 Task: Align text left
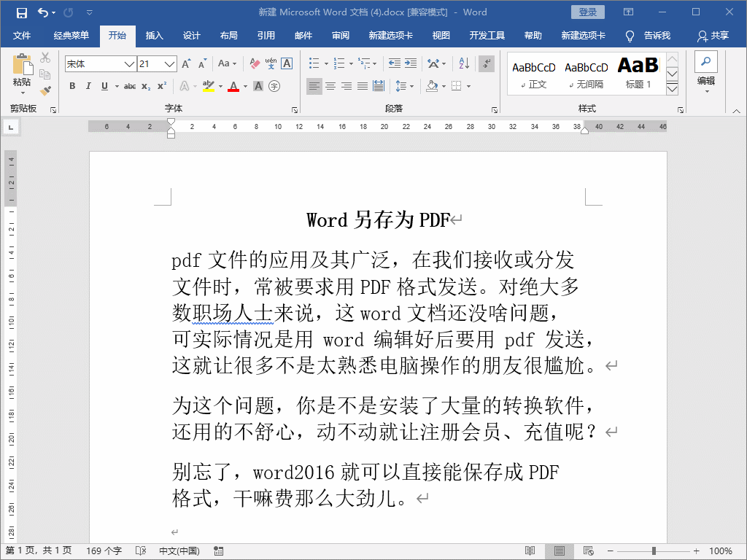point(314,86)
